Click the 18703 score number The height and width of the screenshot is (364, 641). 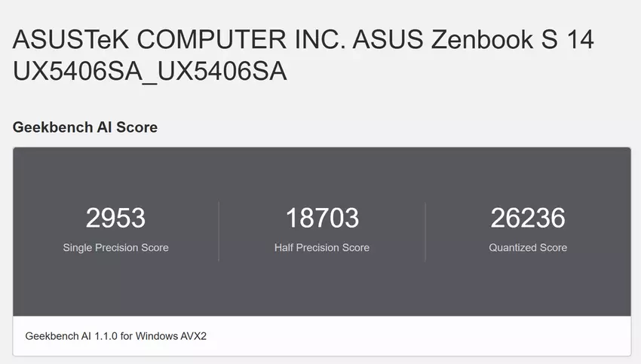(x=322, y=218)
